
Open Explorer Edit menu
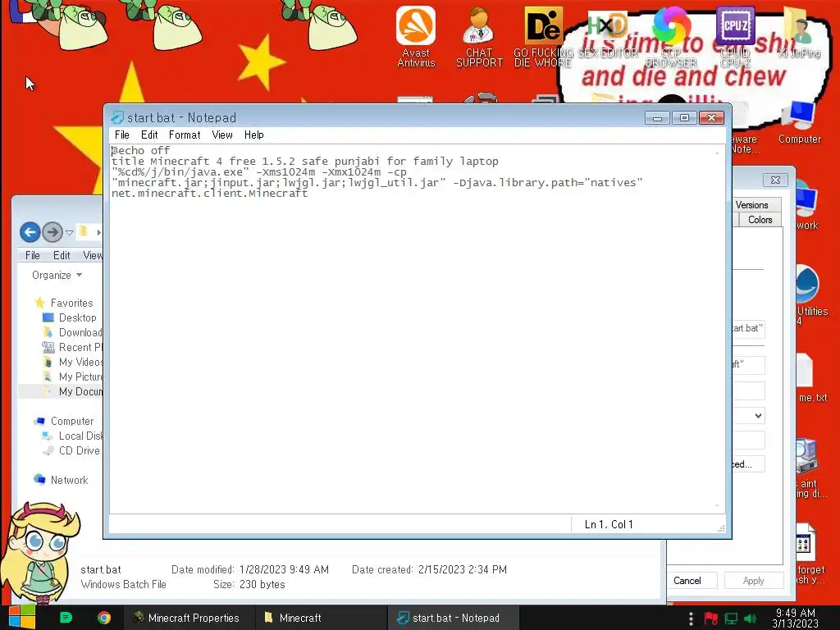(x=62, y=256)
